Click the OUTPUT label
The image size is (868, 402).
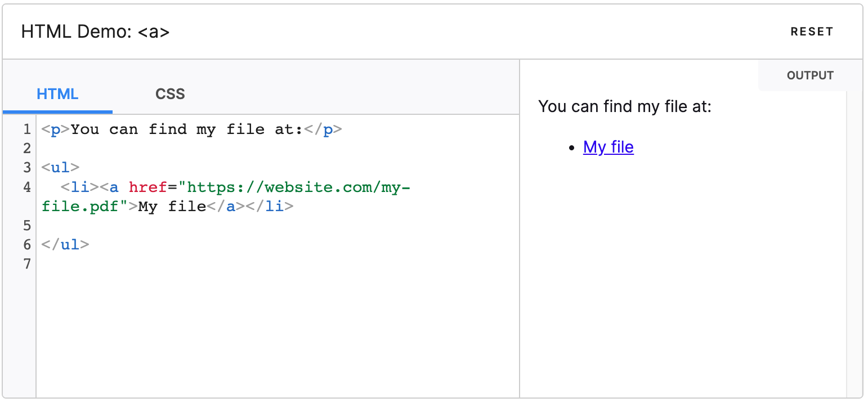pyautogui.click(x=810, y=75)
